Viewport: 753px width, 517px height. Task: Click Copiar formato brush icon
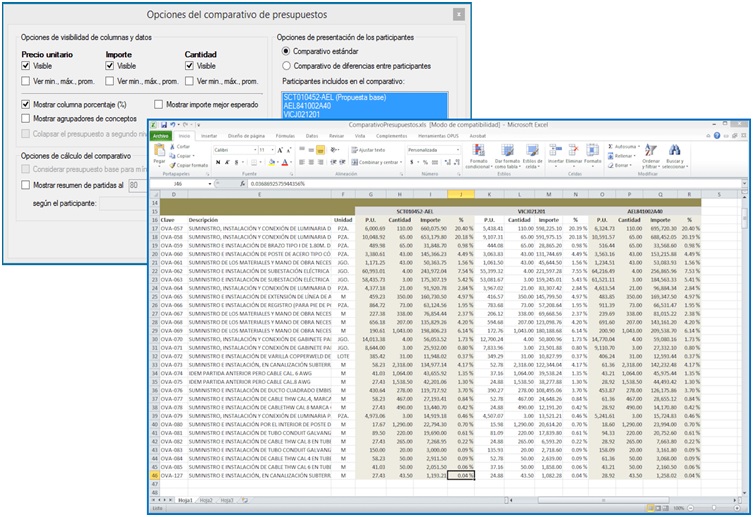[174, 164]
